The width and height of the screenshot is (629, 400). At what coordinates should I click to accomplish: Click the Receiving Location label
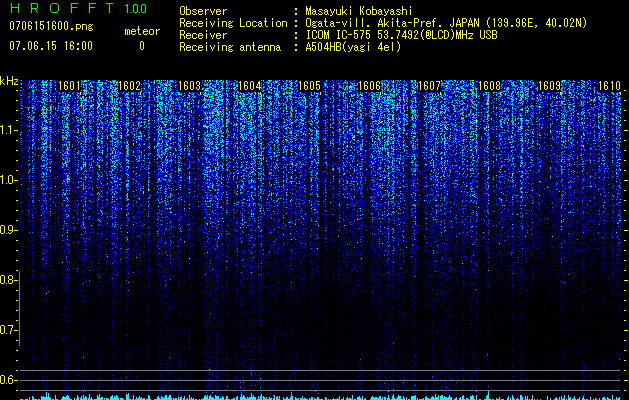(233, 23)
